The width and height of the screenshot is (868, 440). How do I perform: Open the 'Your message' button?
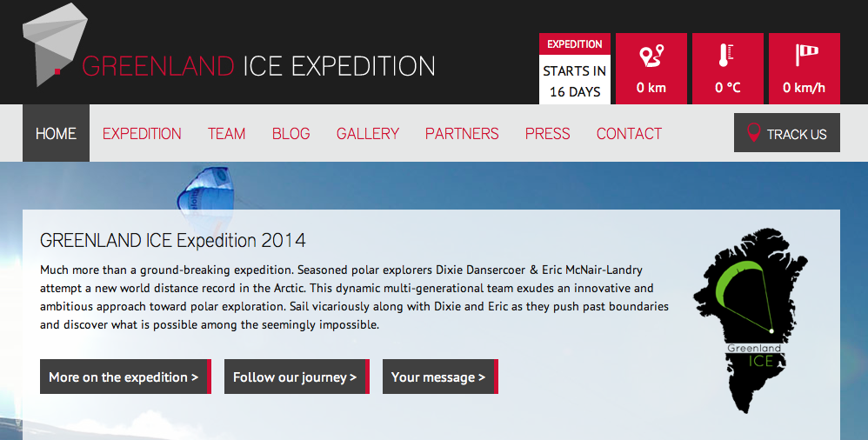click(x=439, y=377)
